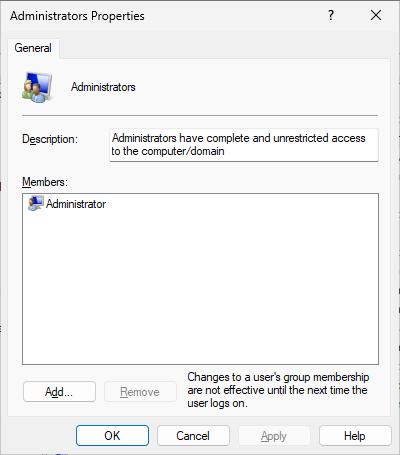Place cursor after 'computer/domain' in description

click(227, 151)
